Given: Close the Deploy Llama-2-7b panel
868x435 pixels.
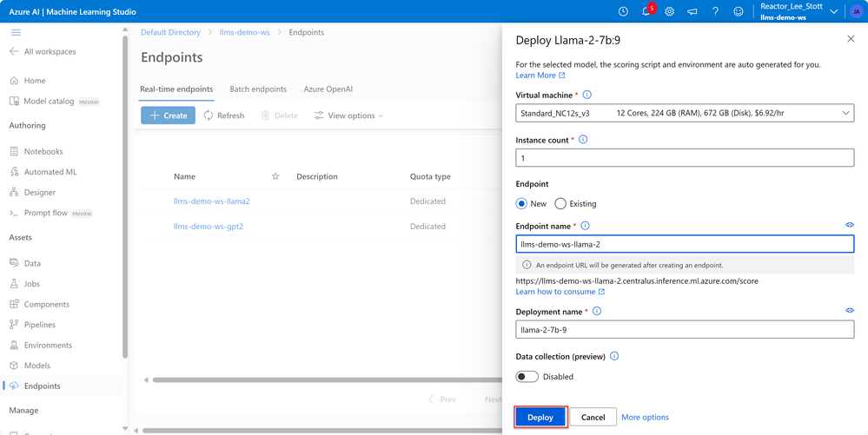Looking at the screenshot, I should point(851,39).
